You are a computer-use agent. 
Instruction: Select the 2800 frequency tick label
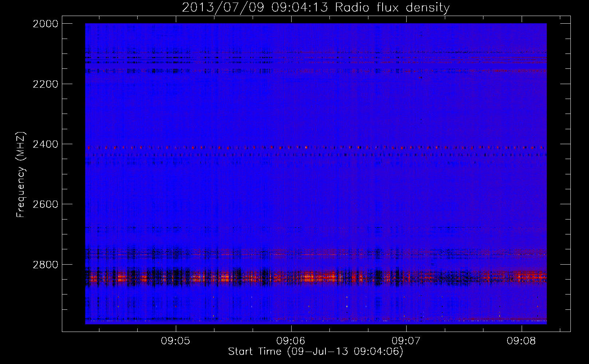click(46, 264)
